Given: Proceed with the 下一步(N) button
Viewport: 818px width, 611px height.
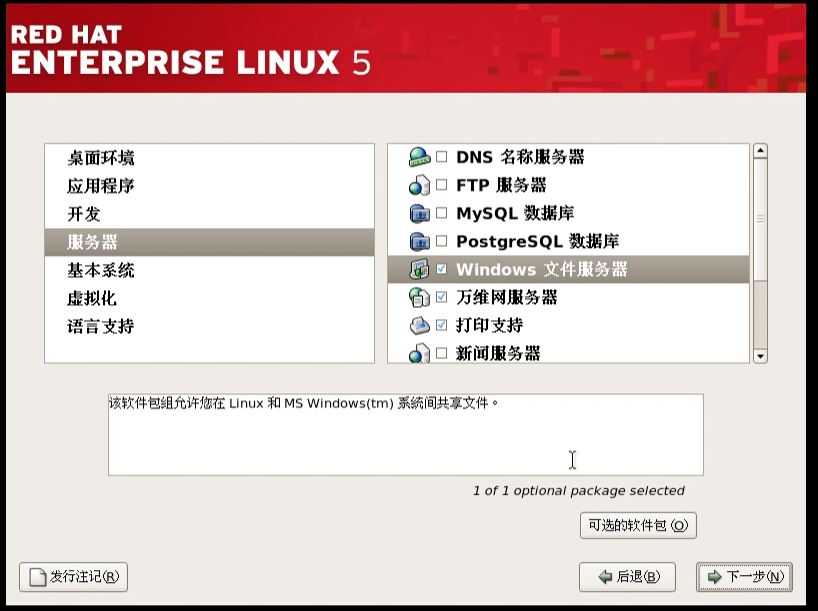Looking at the screenshot, I should [x=744, y=577].
